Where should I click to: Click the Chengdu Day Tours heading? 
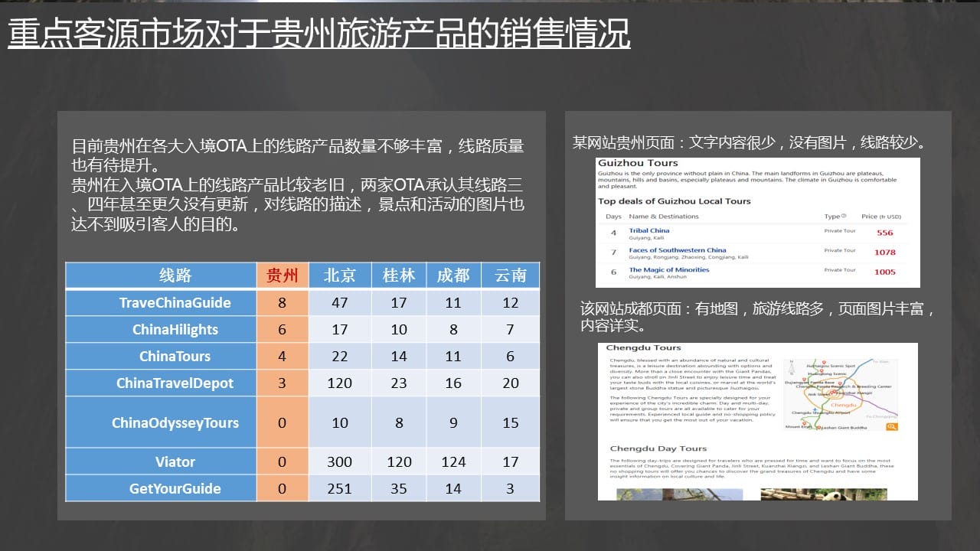(x=658, y=448)
